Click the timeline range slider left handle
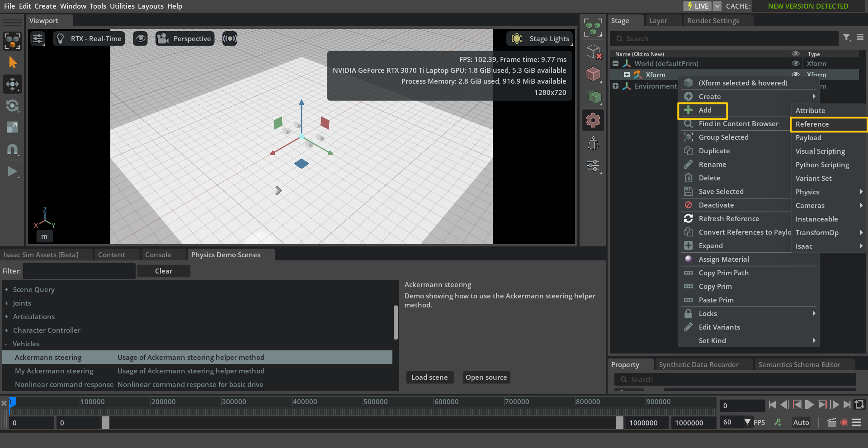This screenshot has width=868, height=448. tap(105, 423)
